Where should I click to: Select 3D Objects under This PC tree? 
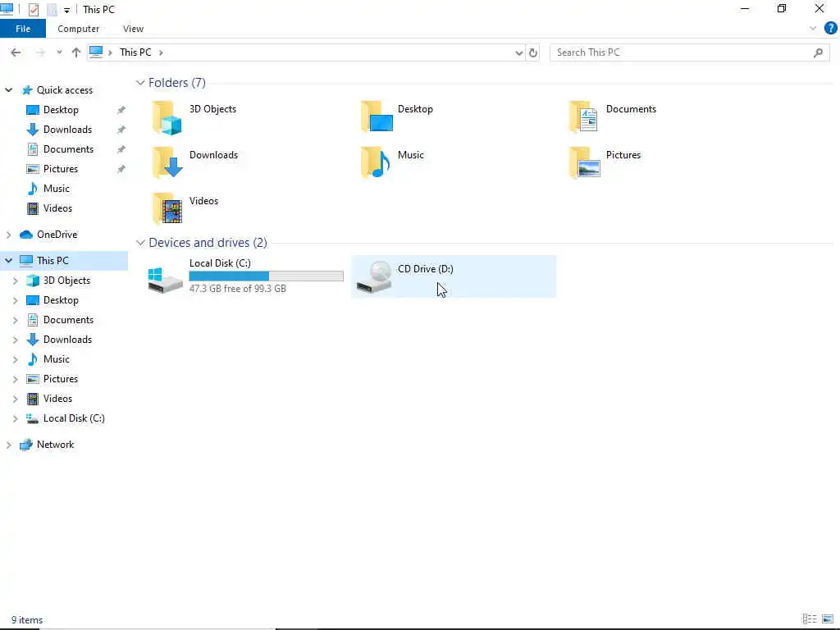click(66, 281)
